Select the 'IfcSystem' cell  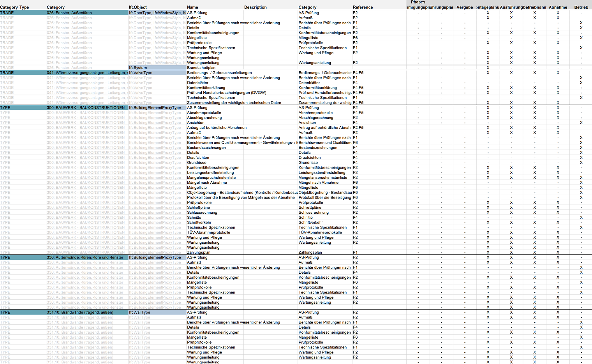point(157,68)
